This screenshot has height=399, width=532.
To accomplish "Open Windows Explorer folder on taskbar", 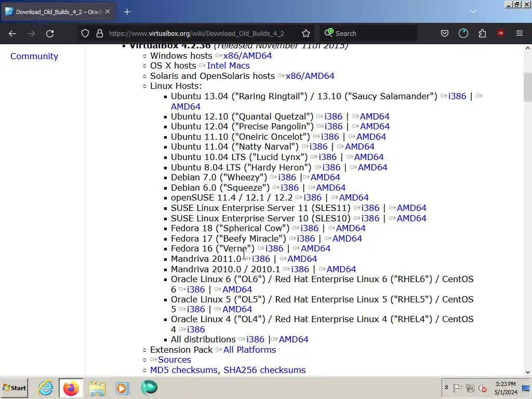I will [x=97, y=388].
